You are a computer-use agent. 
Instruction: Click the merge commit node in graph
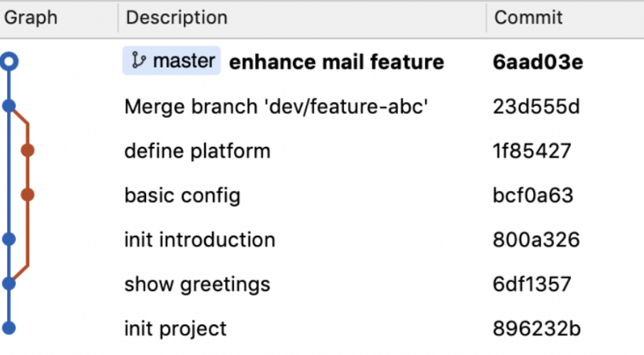click(x=10, y=106)
